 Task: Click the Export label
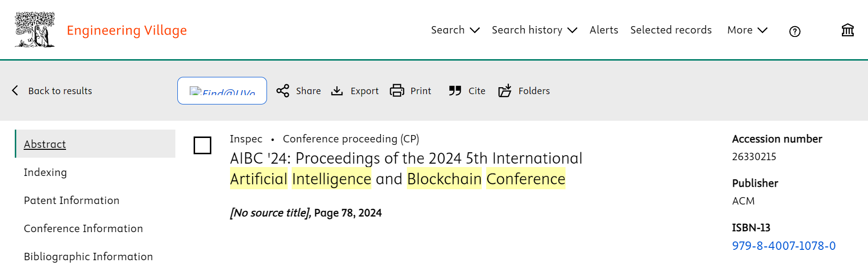(365, 91)
